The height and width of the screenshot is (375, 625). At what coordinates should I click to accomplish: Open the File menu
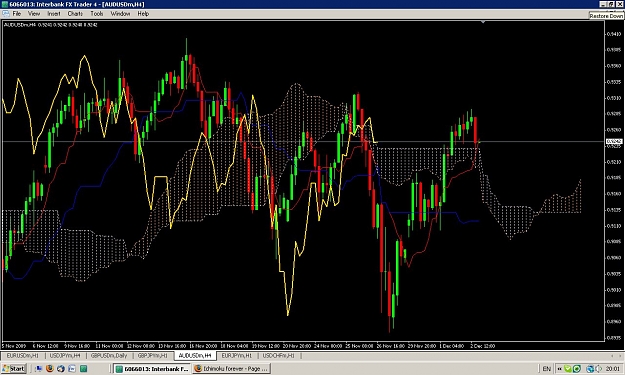[x=17, y=14]
